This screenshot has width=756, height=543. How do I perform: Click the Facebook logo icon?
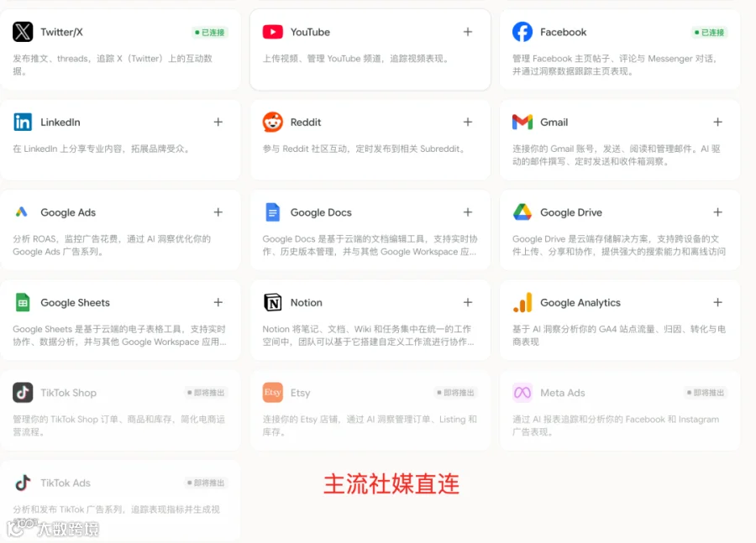coord(522,32)
